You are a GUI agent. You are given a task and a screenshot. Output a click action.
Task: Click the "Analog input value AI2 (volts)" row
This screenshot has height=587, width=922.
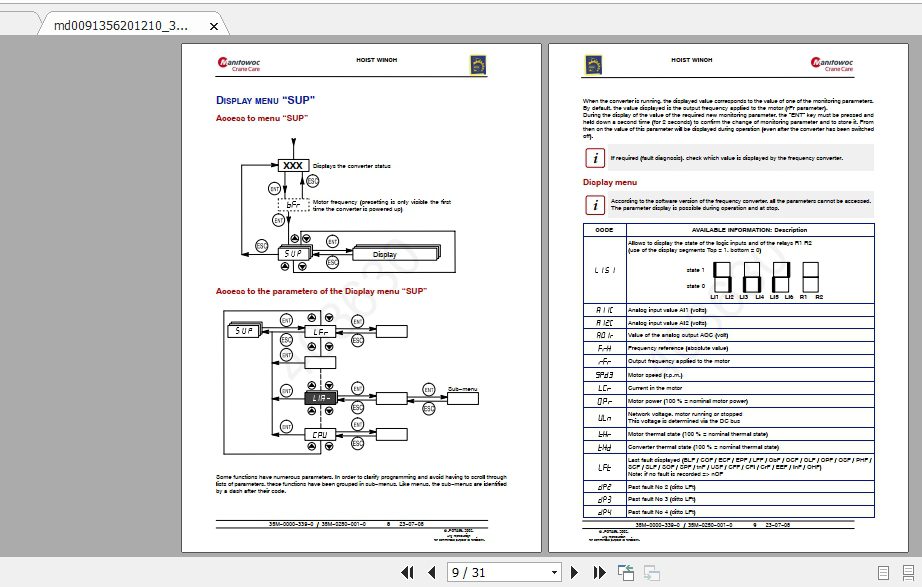[729, 323]
